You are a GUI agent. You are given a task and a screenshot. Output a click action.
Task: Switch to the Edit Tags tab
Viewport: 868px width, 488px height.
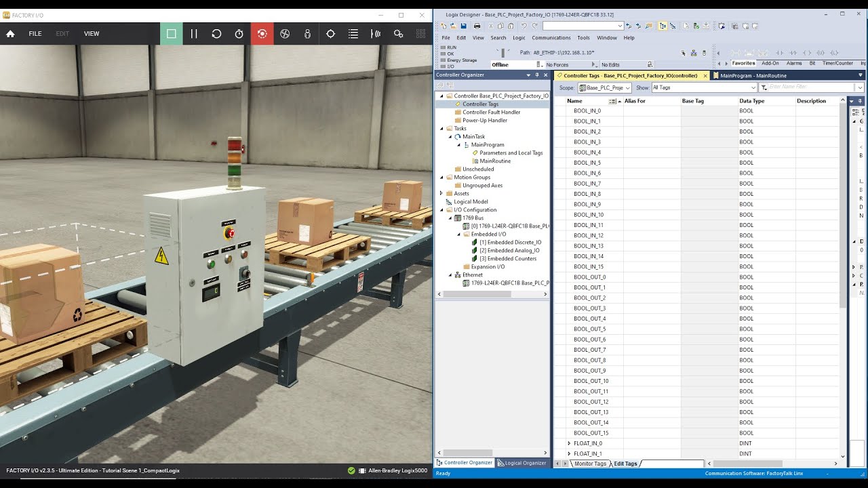tap(625, 464)
